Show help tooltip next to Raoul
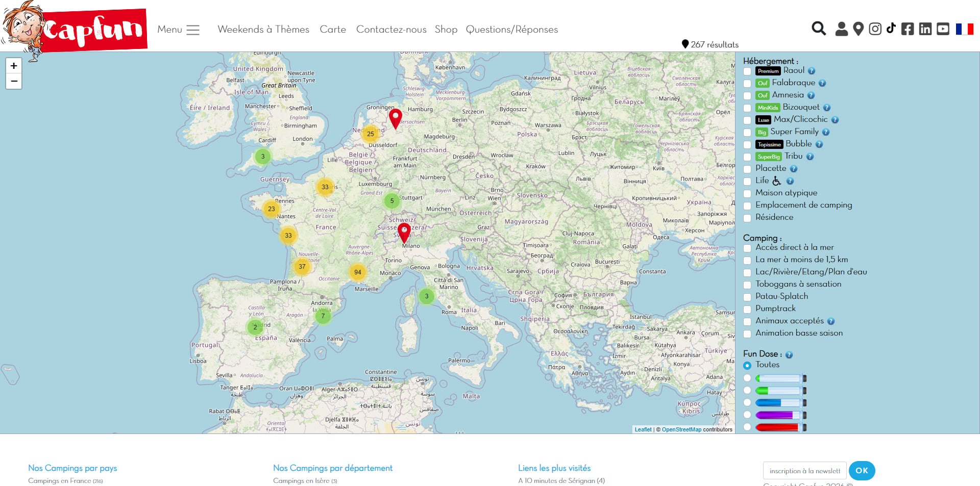This screenshot has width=980, height=486. coord(812,71)
